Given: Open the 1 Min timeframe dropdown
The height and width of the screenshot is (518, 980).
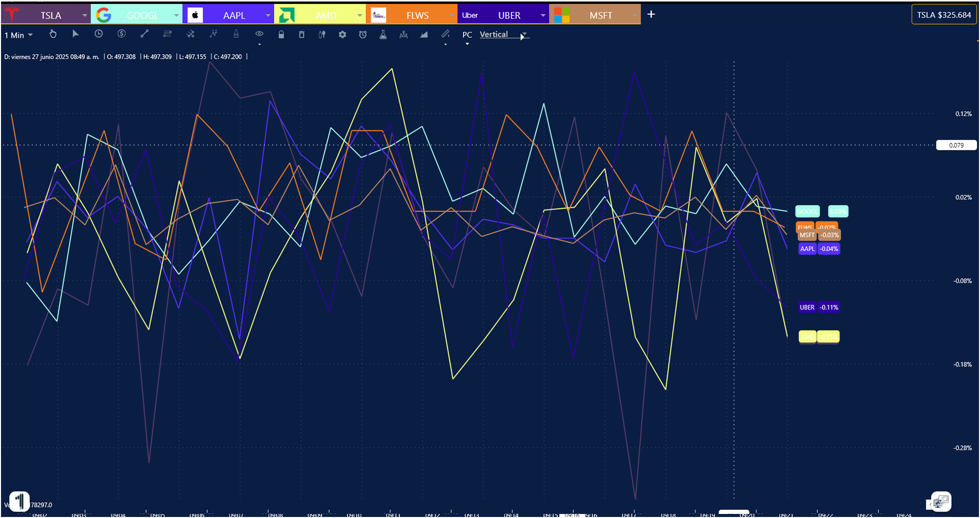Looking at the screenshot, I should coord(19,35).
